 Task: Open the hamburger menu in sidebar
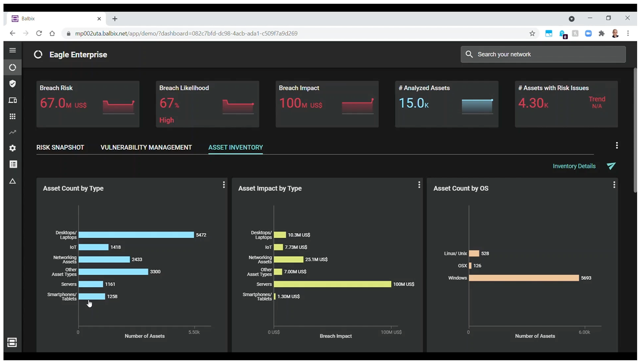[x=13, y=50]
